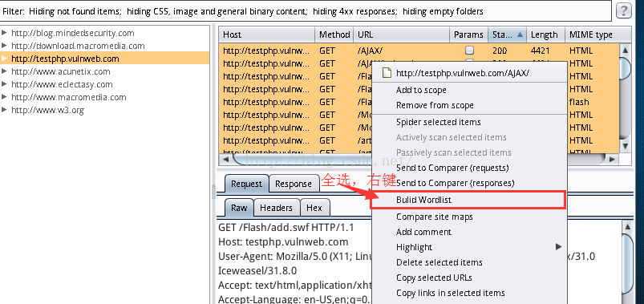Choose Bulid Wordlist menu entry
Screen dimensions: 644x304
(469, 200)
